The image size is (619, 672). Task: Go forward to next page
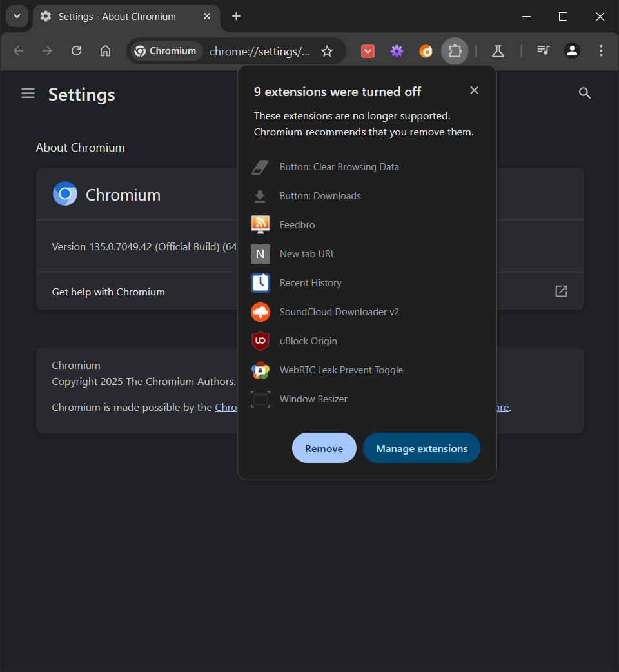[x=47, y=51]
